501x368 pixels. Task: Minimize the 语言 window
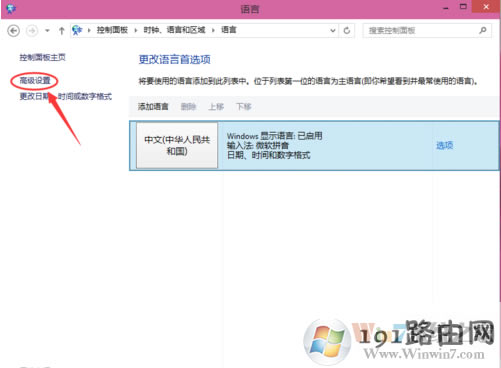446,8
